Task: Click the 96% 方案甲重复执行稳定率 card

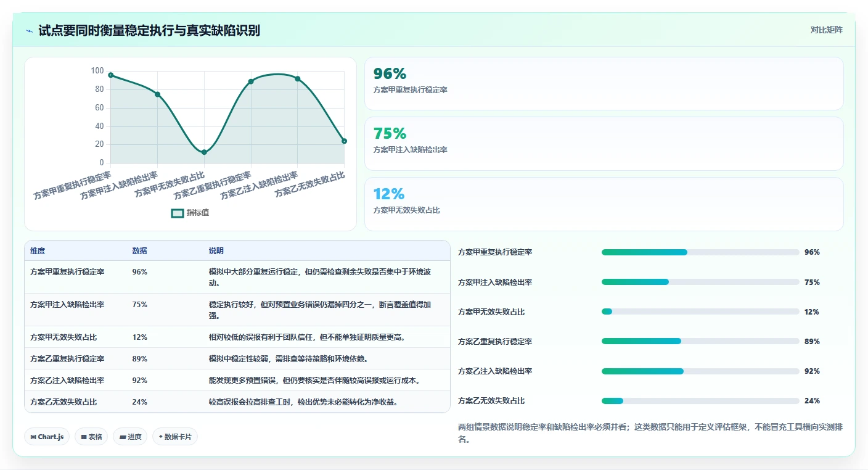Action: pos(604,84)
